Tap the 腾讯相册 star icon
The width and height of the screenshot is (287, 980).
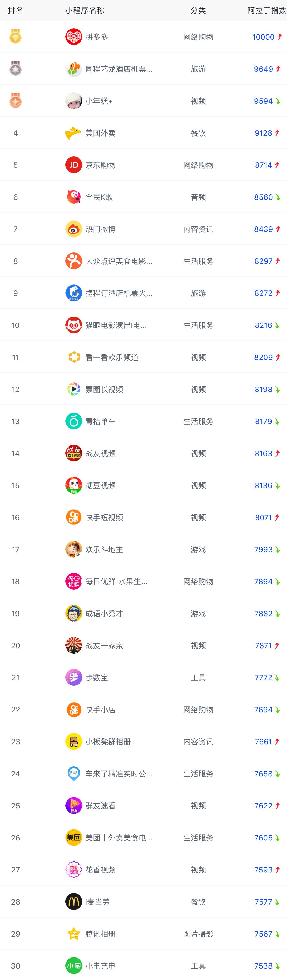pos(74,934)
